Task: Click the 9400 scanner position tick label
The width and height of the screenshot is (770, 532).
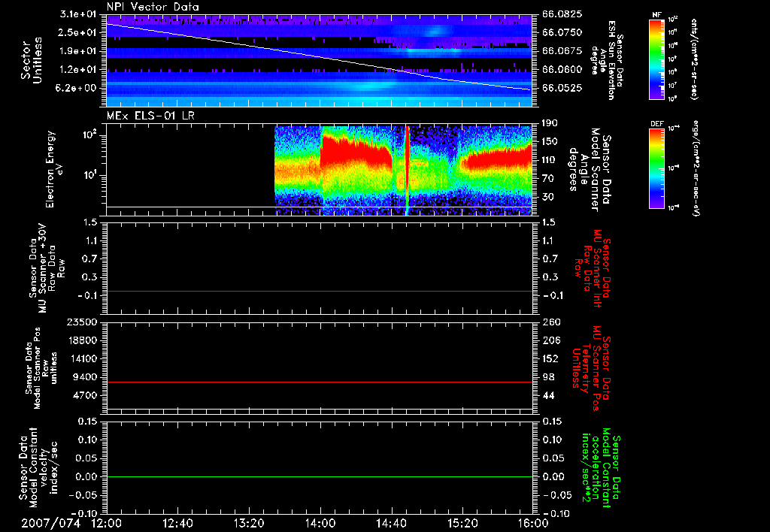Action: point(85,377)
